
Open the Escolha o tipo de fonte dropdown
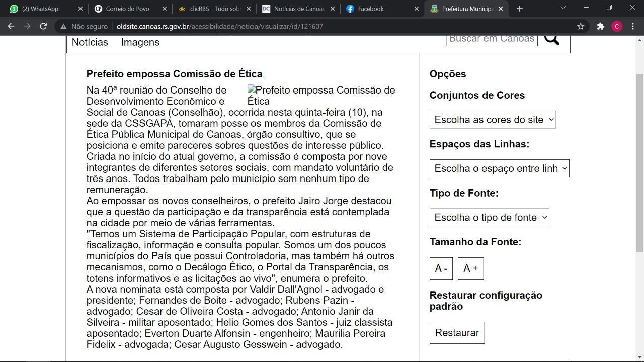click(490, 217)
